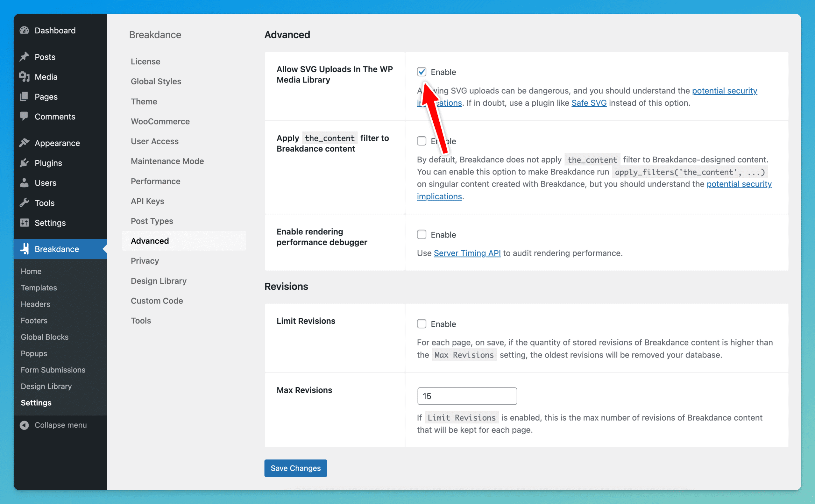Open Templates in Breakdance submenu

coord(39,287)
